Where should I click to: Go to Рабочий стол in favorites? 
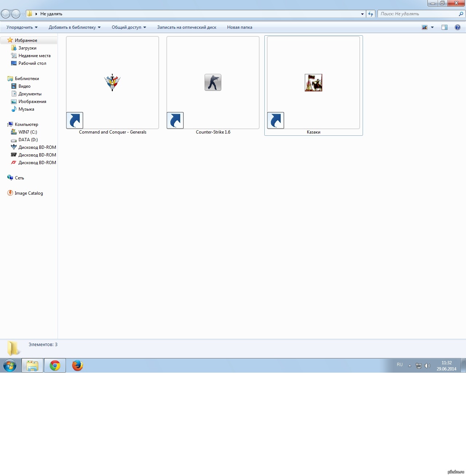32,63
